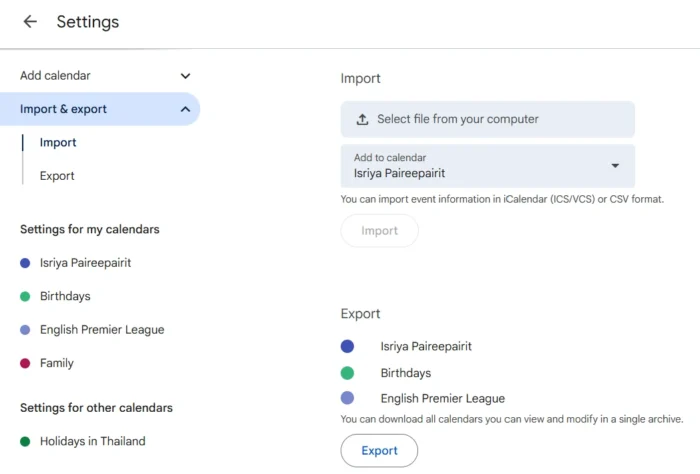The height and width of the screenshot is (474, 700).
Task: Collapse the Import & export section
Action: pyautogui.click(x=185, y=110)
